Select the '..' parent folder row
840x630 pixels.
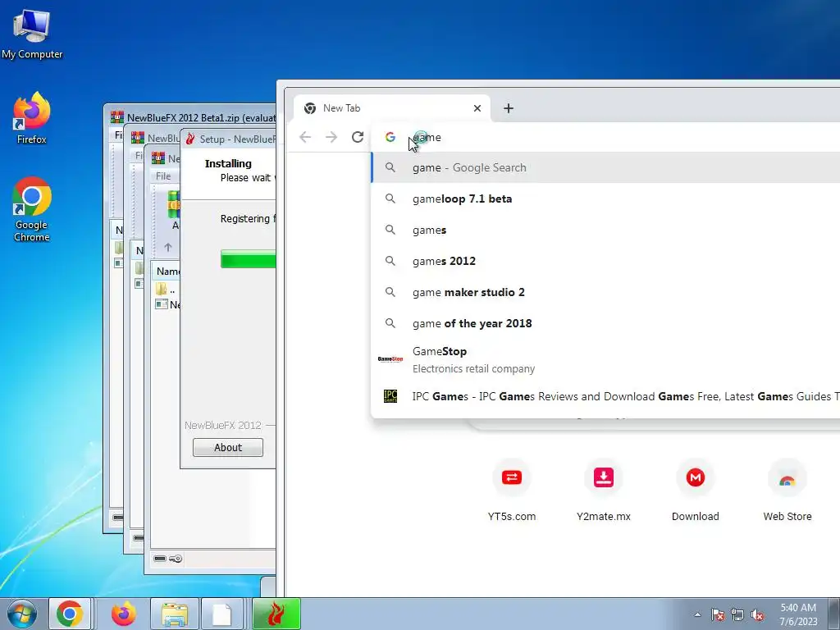point(167,290)
